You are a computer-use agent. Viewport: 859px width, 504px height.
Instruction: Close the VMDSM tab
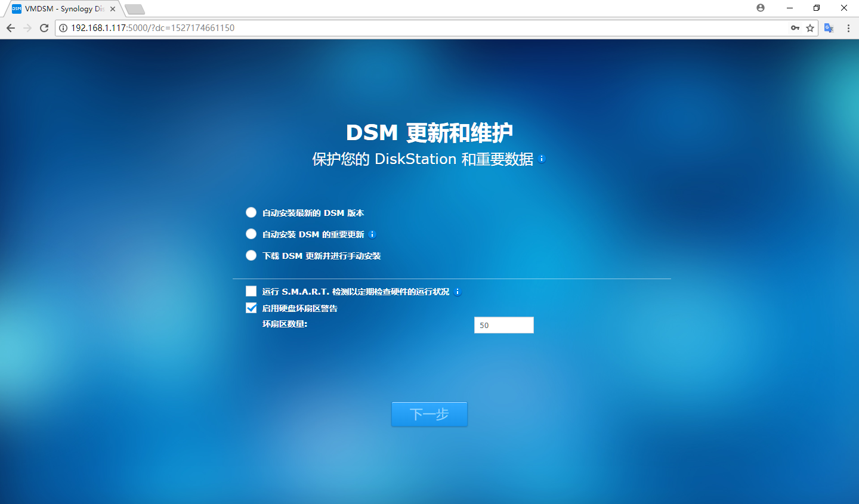point(113,9)
